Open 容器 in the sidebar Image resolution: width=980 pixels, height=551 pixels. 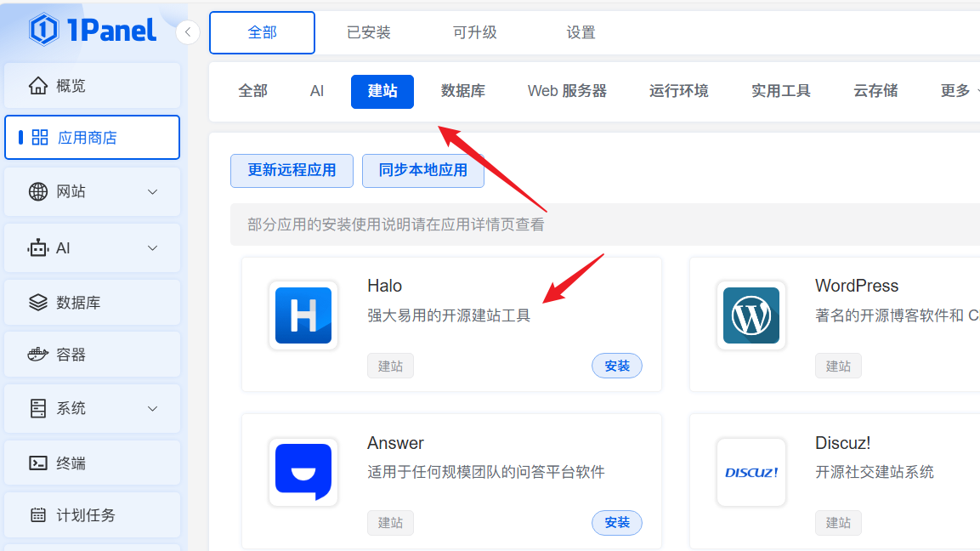pyautogui.click(x=93, y=355)
